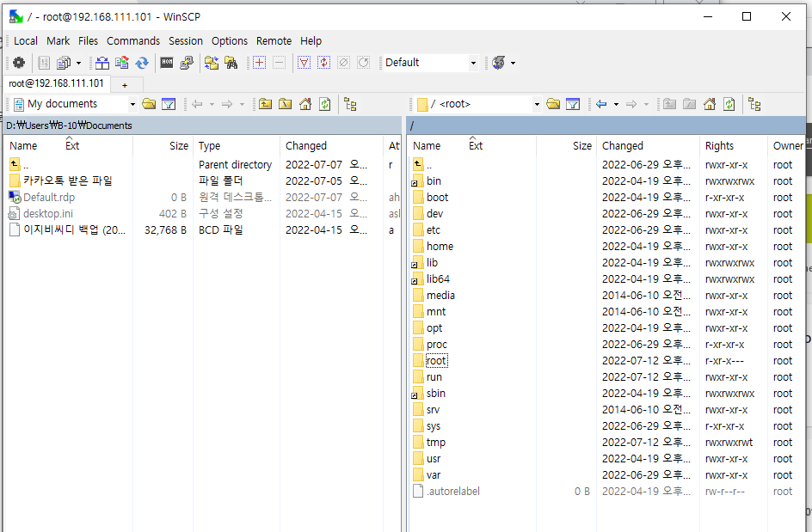This screenshot has width=812, height=532.
Task: Click local panel Root Directory icon
Action: coord(286,104)
